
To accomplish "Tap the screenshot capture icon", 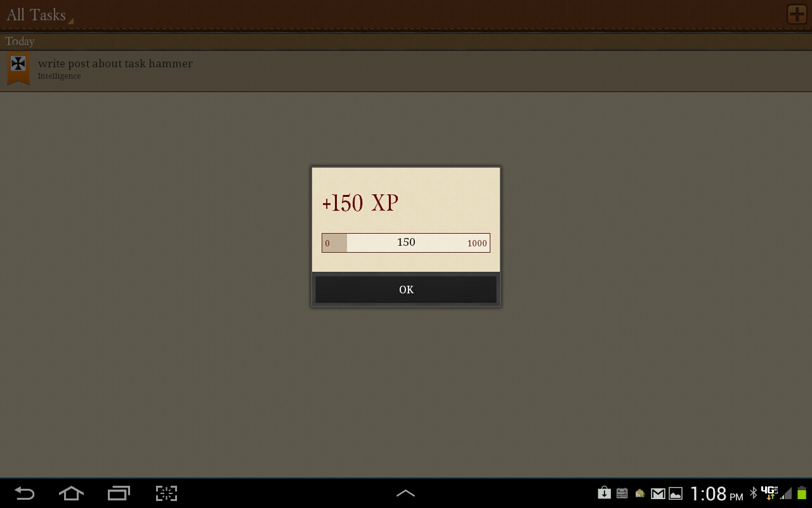I will (166, 493).
